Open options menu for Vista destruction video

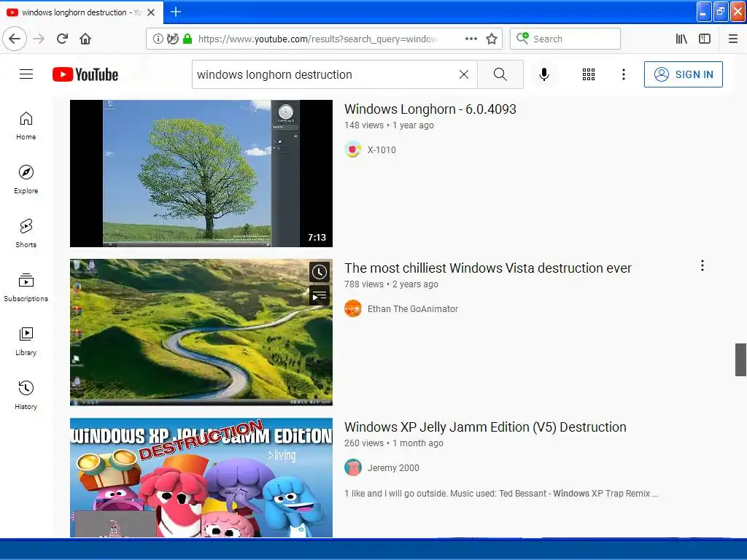tap(703, 265)
